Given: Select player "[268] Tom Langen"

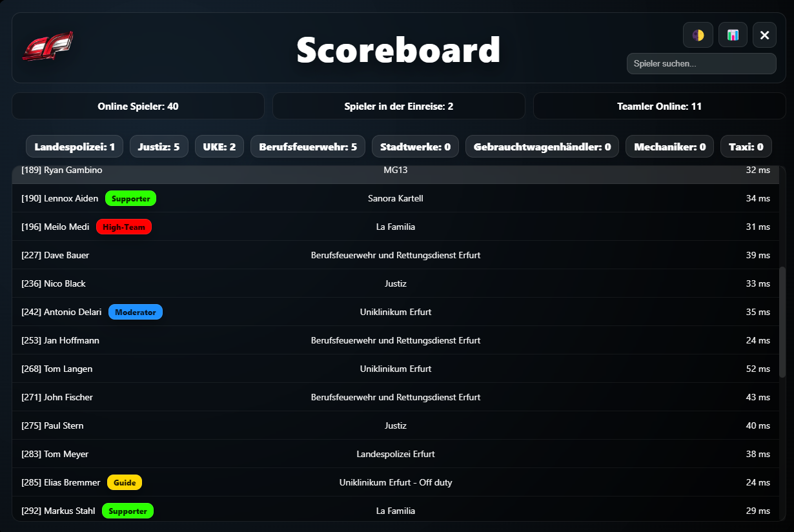Looking at the screenshot, I should [x=395, y=369].
